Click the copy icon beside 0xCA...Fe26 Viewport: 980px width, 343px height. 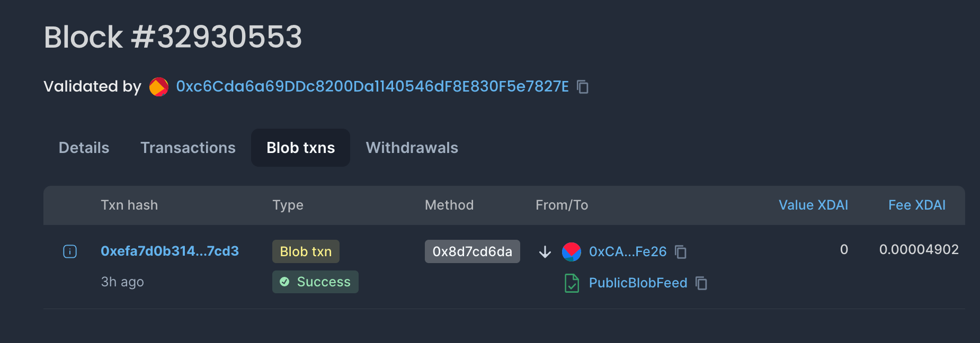(x=681, y=252)
